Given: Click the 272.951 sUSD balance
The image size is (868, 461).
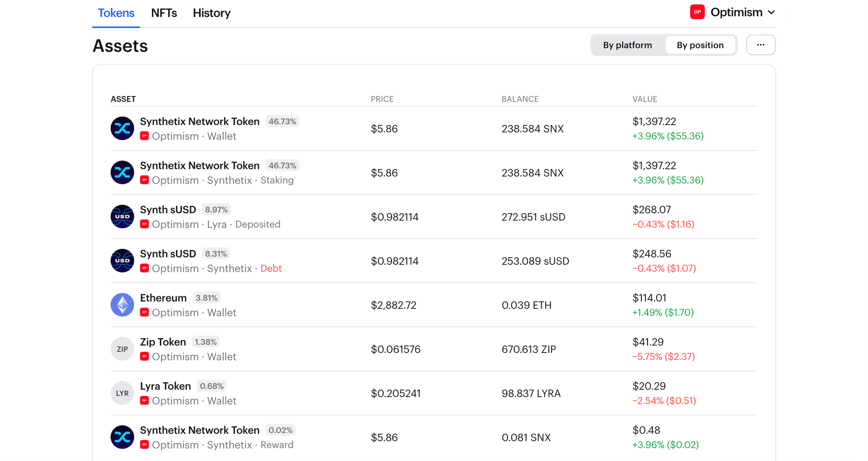Looking at the screenshot, I should pyautogui.click(x=533, y=217).
